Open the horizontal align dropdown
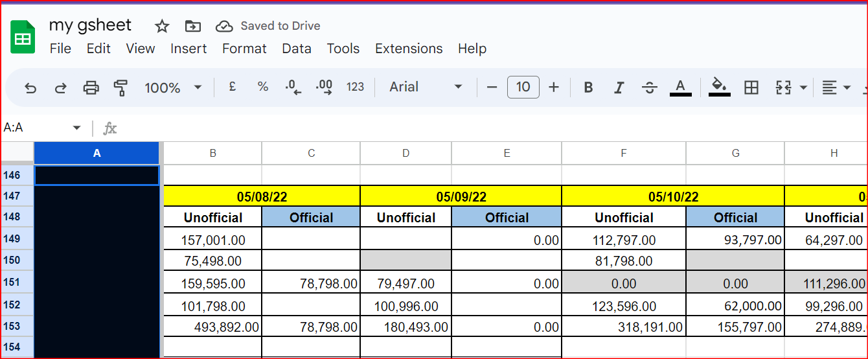 pos(836,87)
